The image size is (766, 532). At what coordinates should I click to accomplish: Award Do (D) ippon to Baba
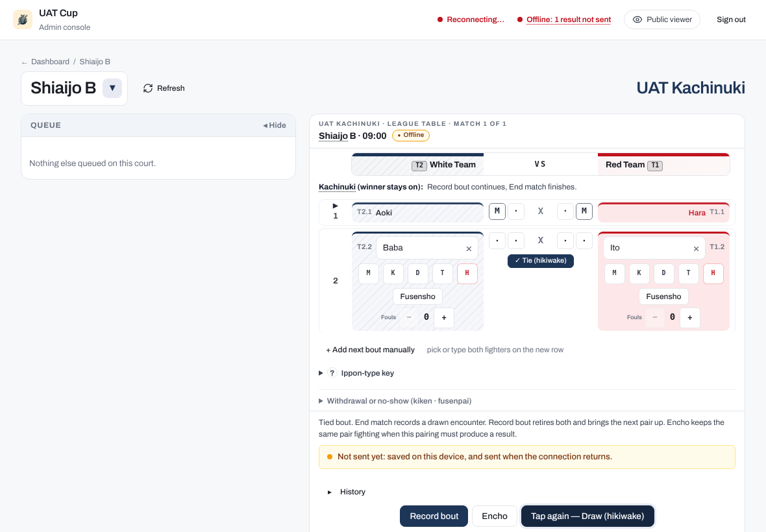417,273
